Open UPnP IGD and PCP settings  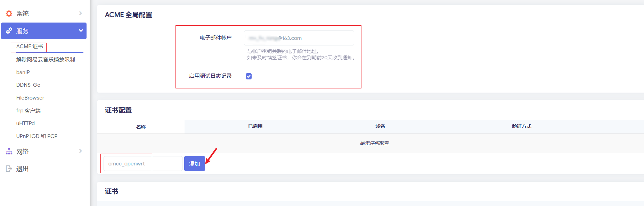37,136
